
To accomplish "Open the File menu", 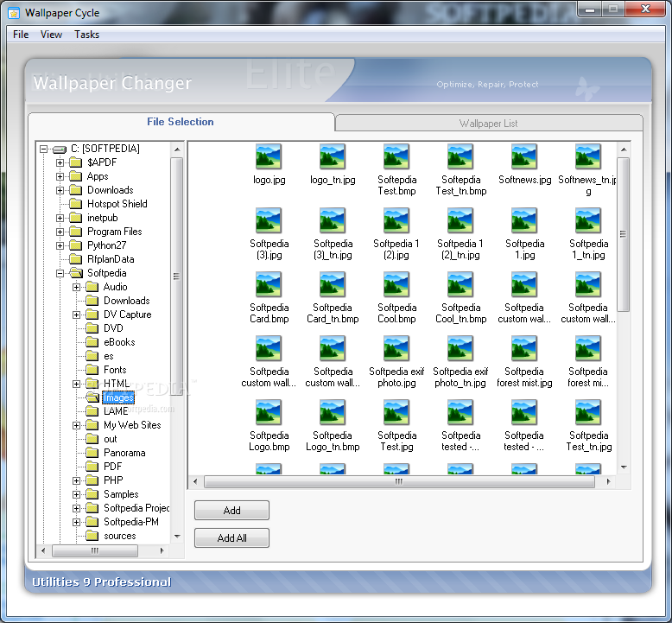I will click(x=21, y=35).
